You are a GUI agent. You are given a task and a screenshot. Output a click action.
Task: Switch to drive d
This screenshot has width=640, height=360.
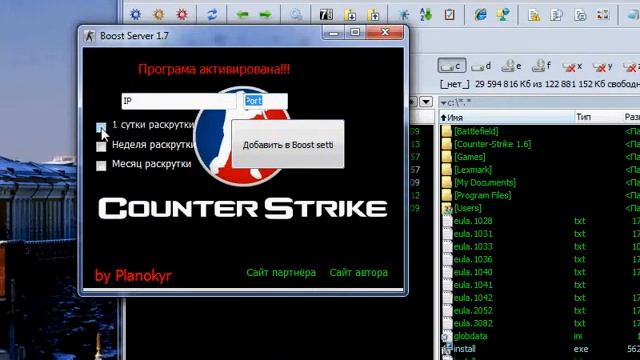pos(481,66)
